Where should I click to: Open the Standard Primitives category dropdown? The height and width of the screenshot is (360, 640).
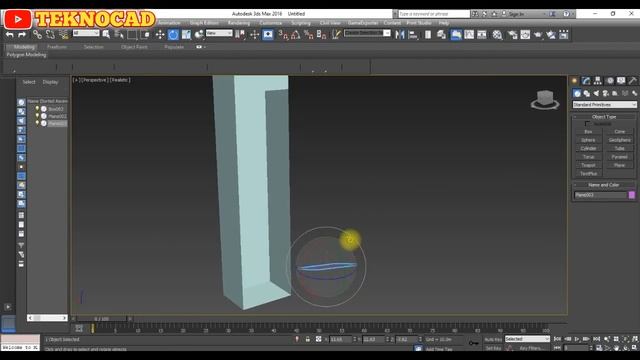coord(604,105)
